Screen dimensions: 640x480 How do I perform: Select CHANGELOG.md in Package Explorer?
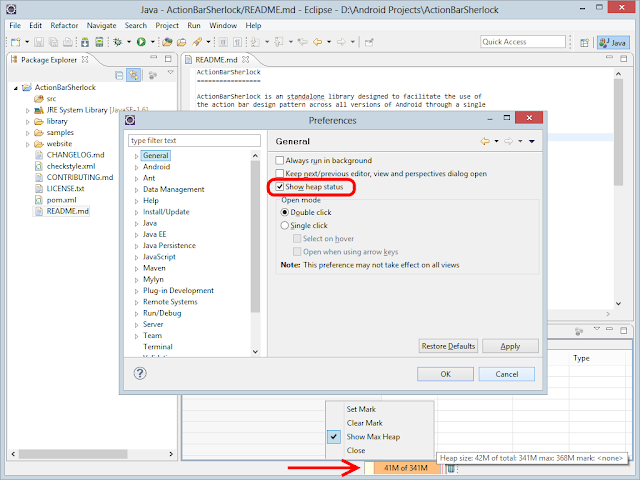[x=75, y=155]
